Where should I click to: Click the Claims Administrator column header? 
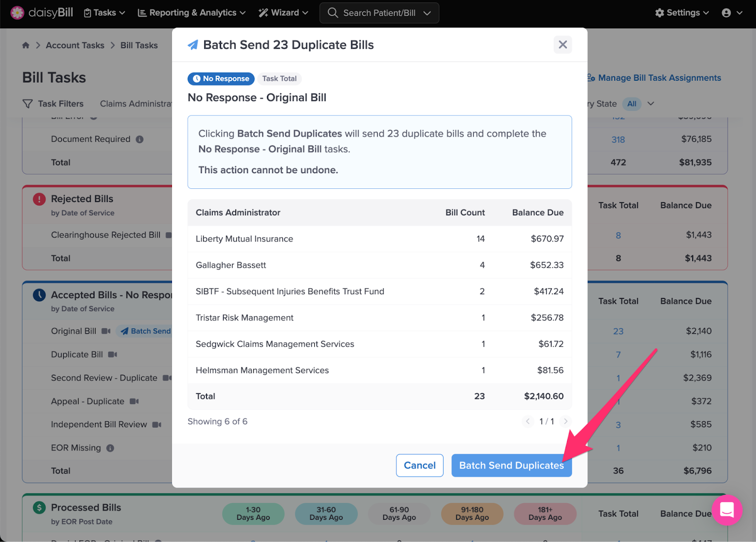[238, 212]
